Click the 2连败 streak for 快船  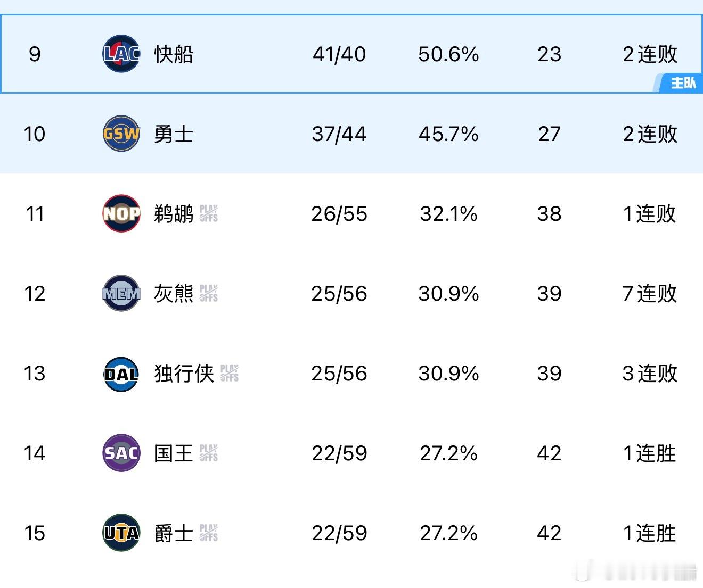coord(649,53)
